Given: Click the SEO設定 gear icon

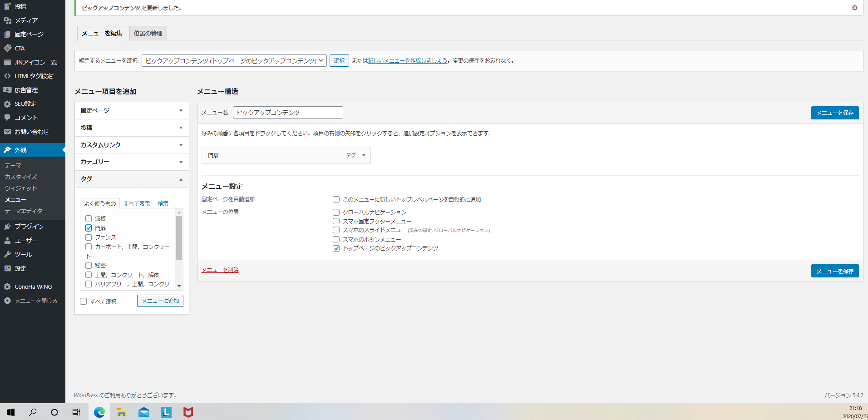Looking at the screenshot, I should coord(7,104).
